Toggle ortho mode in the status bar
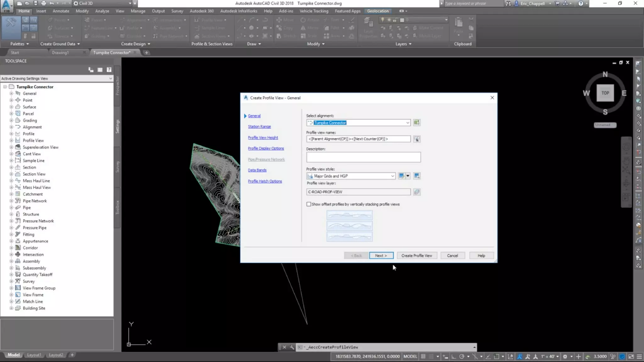 pos(454,356)
